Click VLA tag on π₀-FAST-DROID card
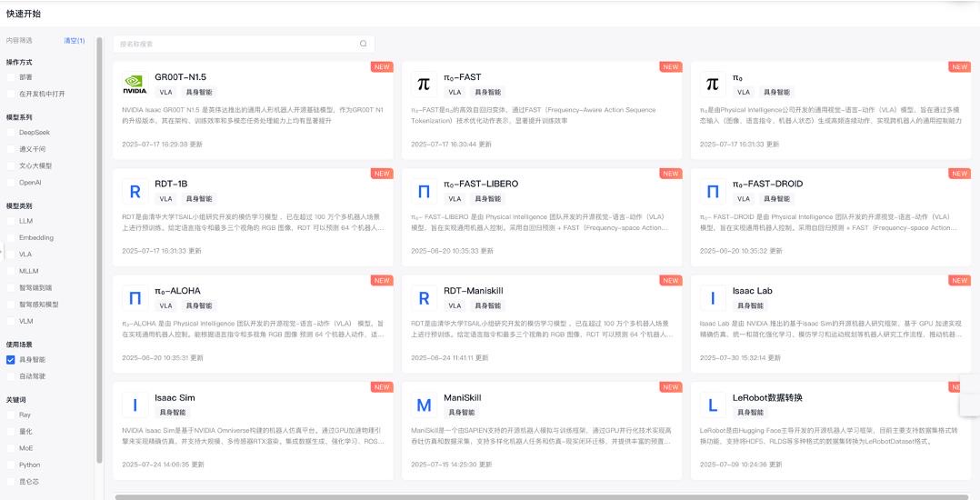 [743, 199]
